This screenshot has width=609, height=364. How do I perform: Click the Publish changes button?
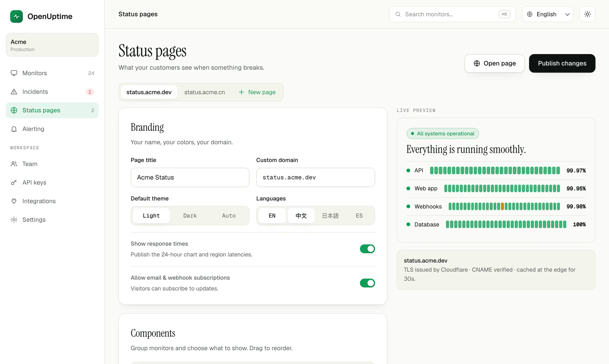coord(562,63)
